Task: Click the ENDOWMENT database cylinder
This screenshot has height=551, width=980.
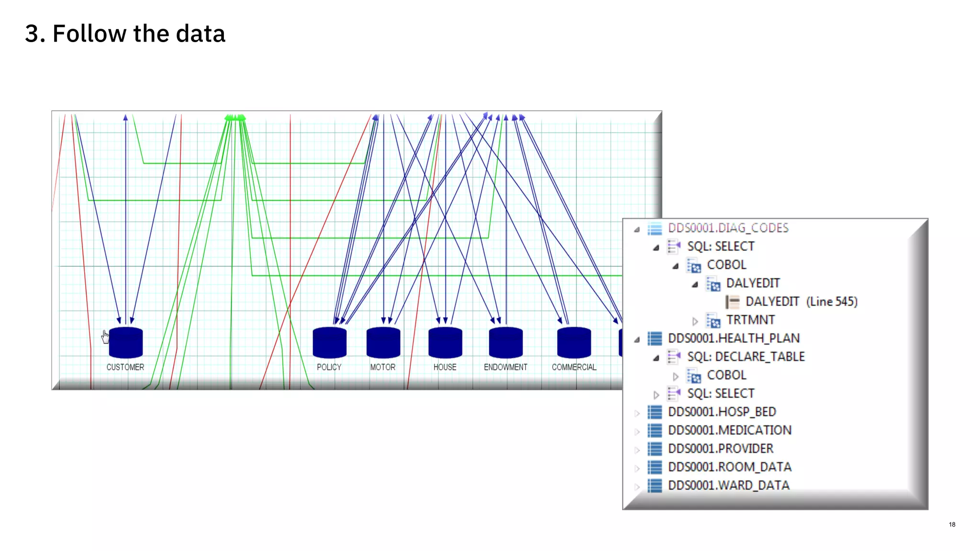Action: pyautogui.click(x=506, y=342)
